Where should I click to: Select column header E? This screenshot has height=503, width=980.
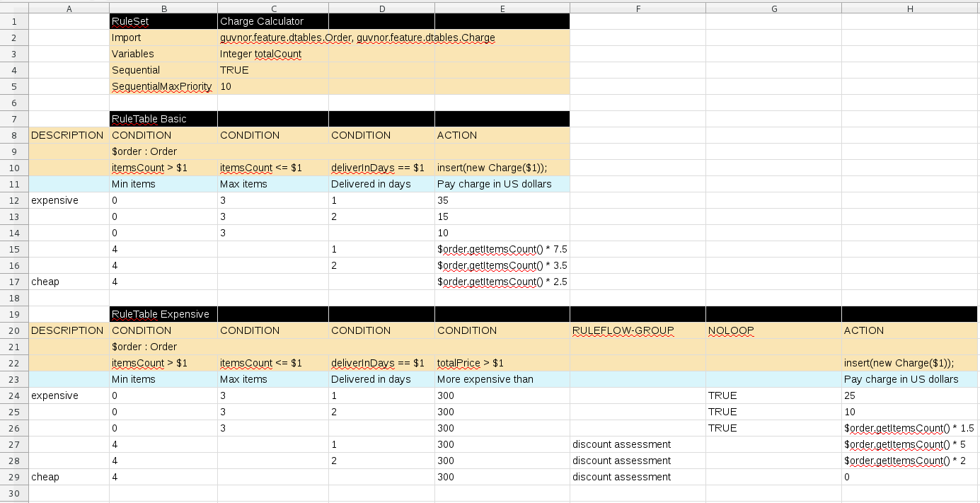tap(502, 8)
